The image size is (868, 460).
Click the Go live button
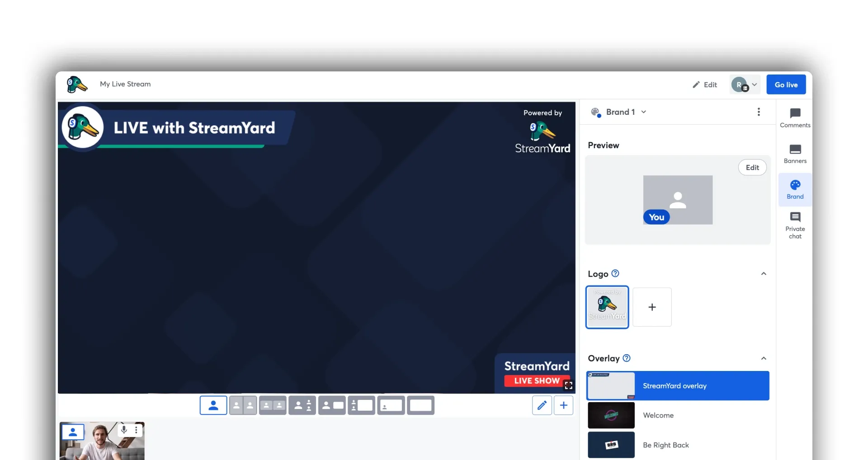pos(786,84)
